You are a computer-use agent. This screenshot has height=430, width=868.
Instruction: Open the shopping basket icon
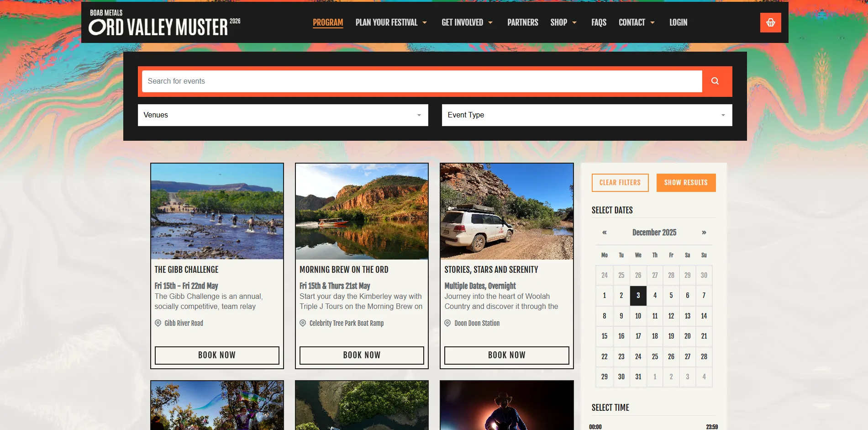pyautogui.click(x=770, y=22)
